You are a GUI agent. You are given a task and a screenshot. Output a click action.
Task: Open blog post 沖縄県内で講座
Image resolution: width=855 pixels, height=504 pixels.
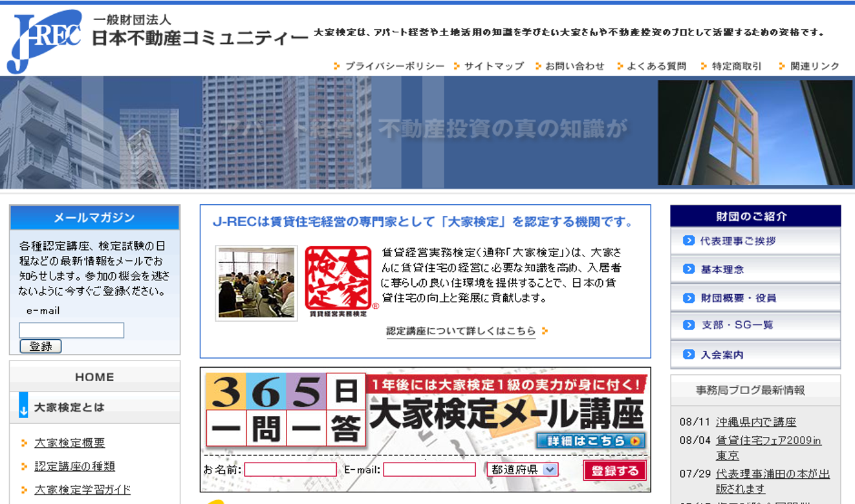tap(756, 422)
